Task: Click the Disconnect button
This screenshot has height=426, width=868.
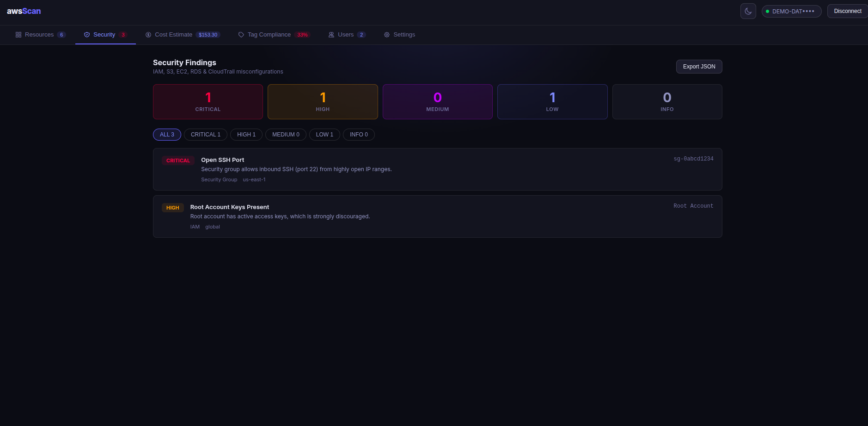Action: click(x=847, y=11)
